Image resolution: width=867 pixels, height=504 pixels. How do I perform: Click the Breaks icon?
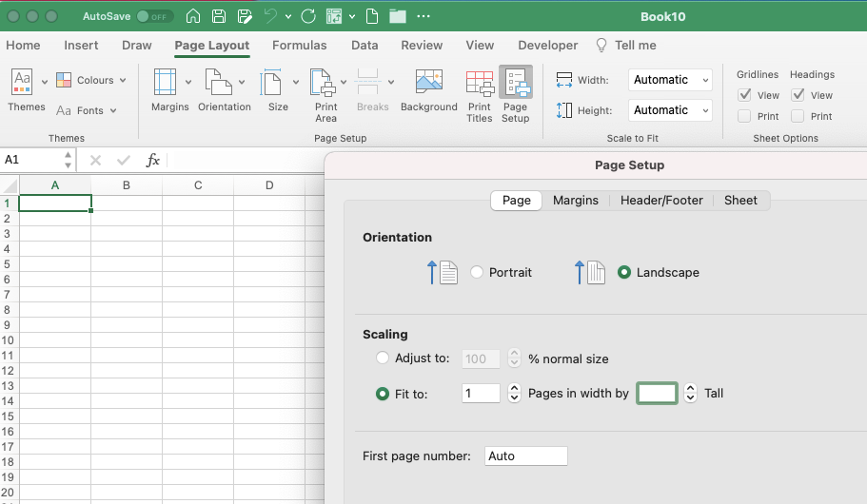367,82
